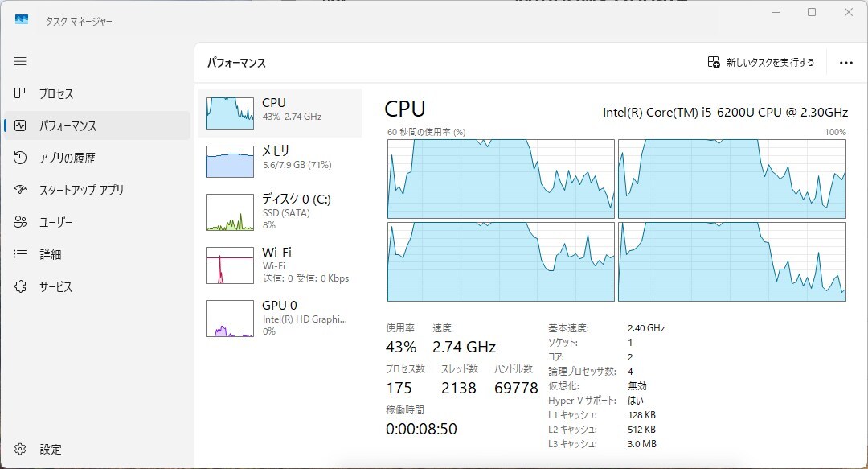The image size is (868, 469).
Task: Open スタートアップ アプリ gauge icon
Action: 20,190
